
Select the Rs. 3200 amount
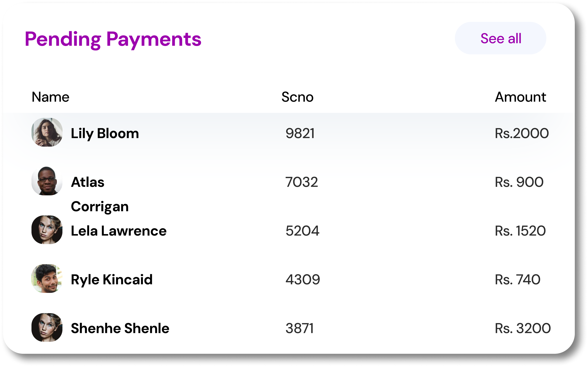pos(523,328)
